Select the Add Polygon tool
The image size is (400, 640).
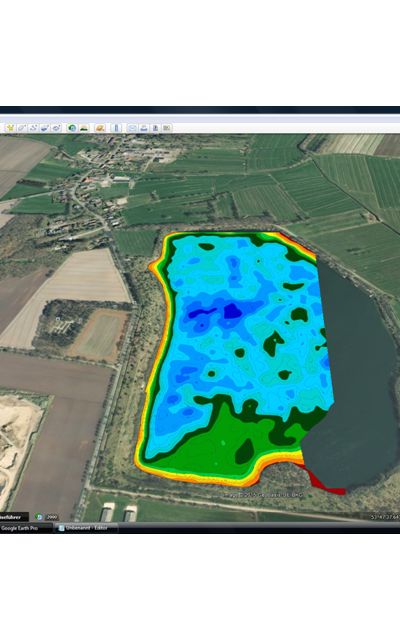click(21, 128)
